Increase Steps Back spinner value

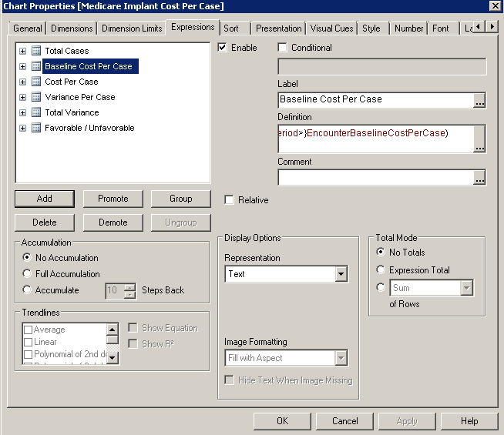130,286
